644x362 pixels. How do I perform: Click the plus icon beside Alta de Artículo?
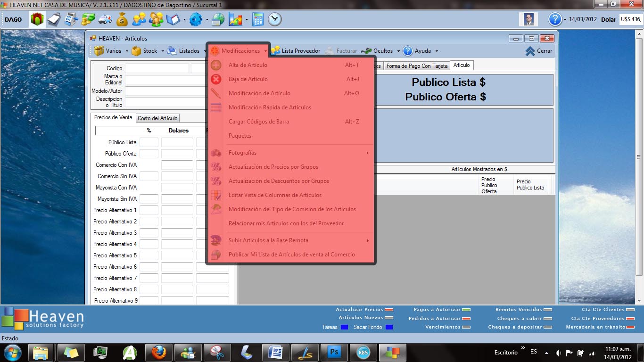(x=216, y=65)
